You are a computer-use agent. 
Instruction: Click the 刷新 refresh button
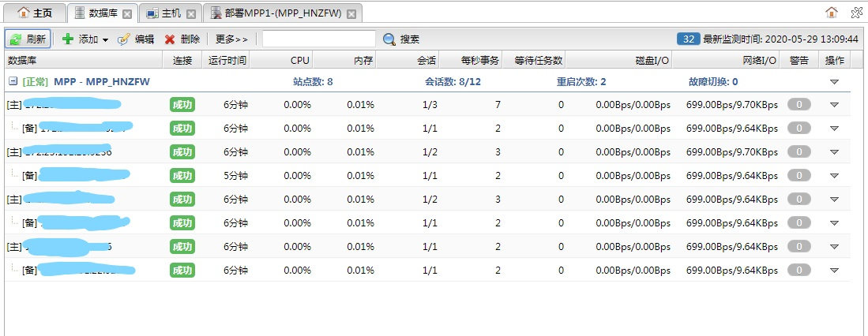pos(28,39)
